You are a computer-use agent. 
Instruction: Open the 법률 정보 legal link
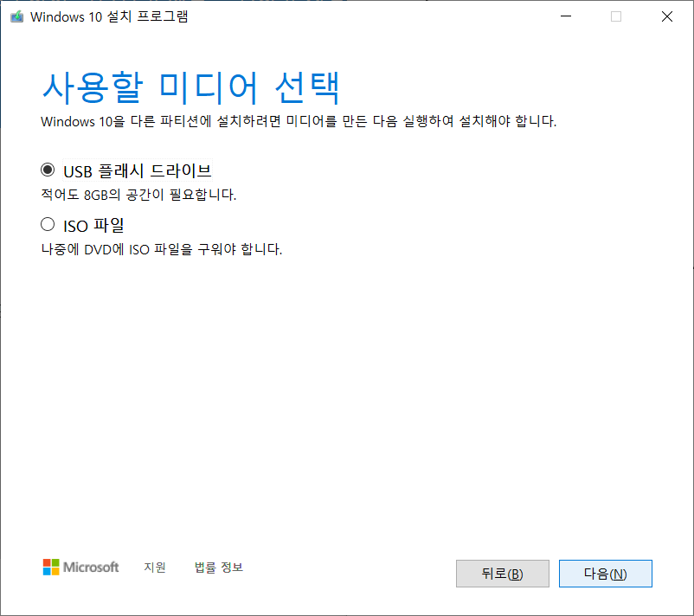point(219,568)
